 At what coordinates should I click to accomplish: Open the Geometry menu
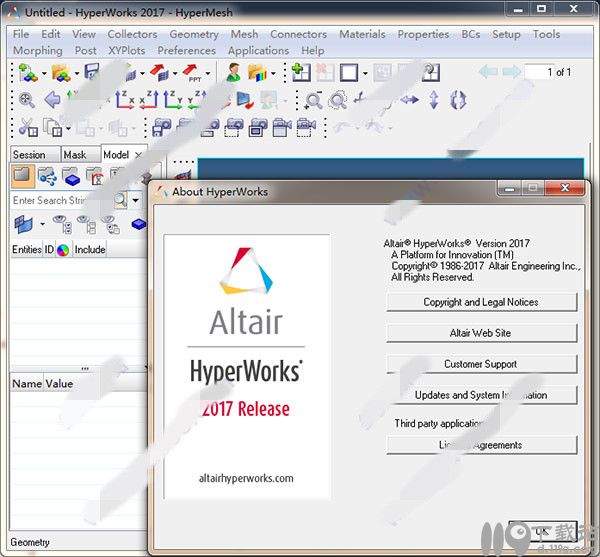coord(194,34)
